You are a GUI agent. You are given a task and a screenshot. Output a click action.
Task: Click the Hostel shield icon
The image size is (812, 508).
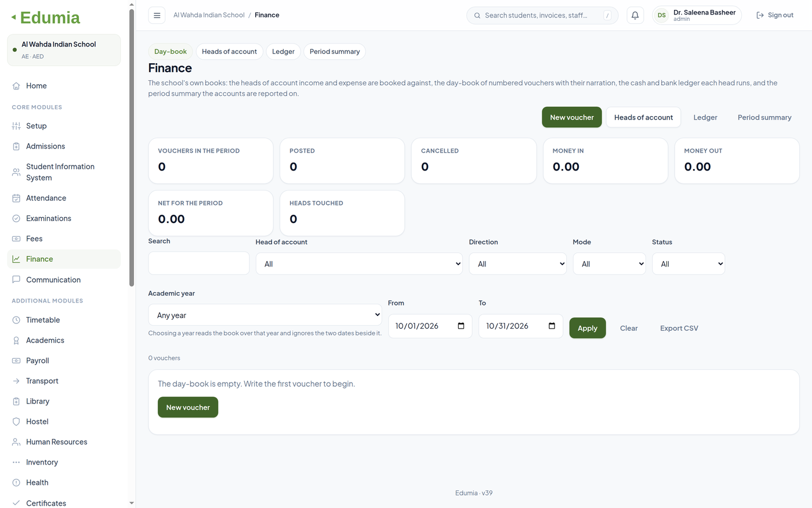pyautogui.click(x=16, y=421)
